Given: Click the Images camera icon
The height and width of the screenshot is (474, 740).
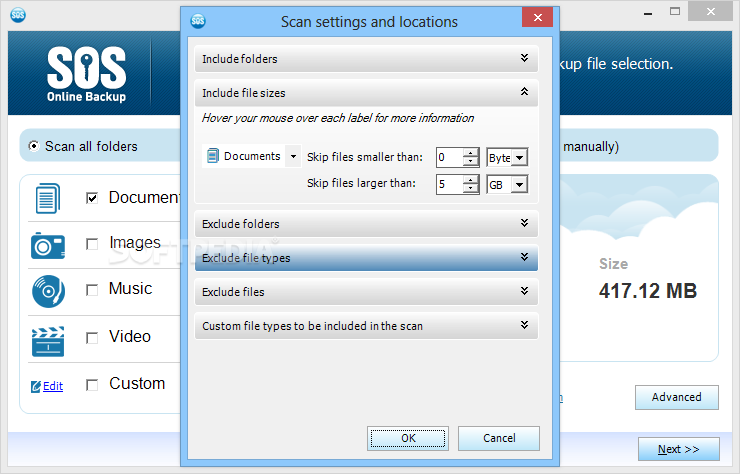Looking at the screenshot, I should (48, 245).
